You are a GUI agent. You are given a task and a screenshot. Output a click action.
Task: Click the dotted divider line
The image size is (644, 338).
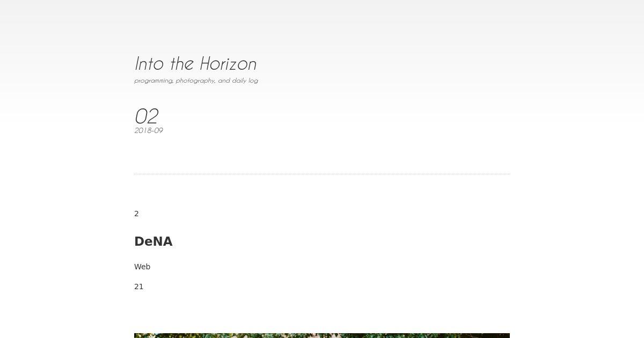pos(322,174)
